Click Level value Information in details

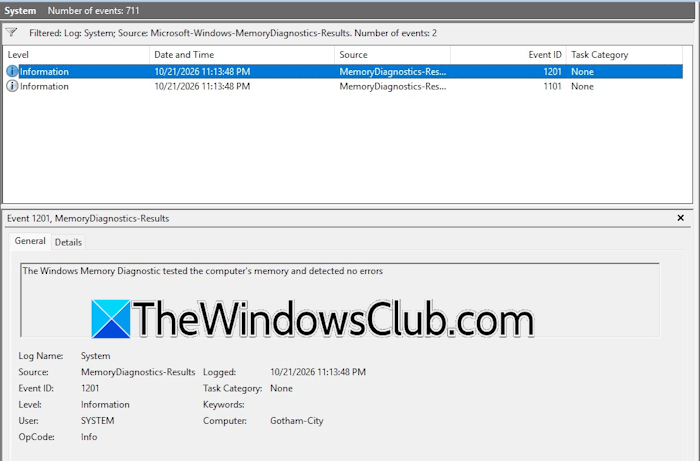pos(105,404)
